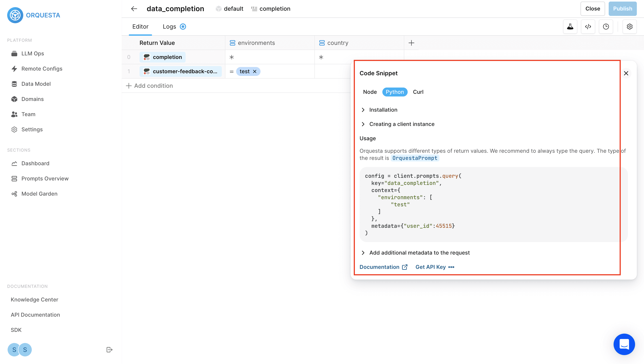
Task: Expand the Installation section
Action: (383, 110)
